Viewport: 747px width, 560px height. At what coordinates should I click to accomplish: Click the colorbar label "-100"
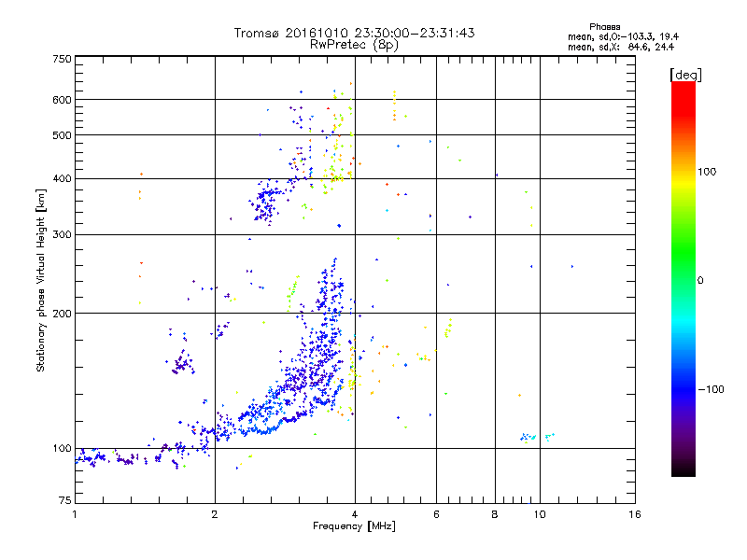[x=711, y=389]
